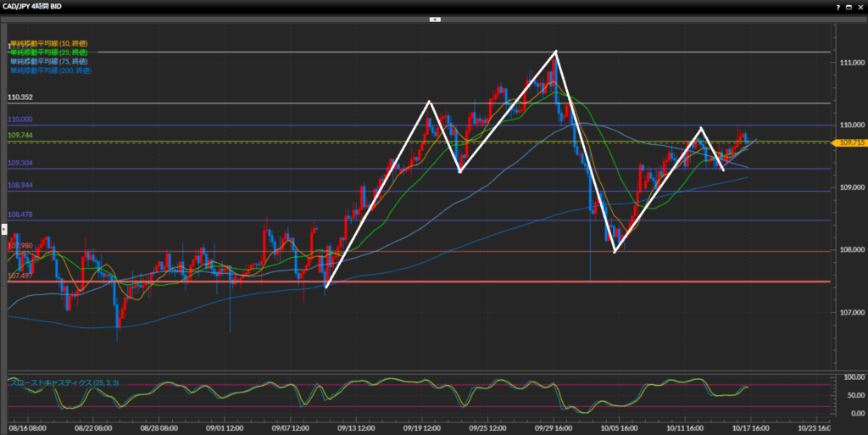Select the 75-period moving average label
This screenshot has height=435, width=868.
48,62
